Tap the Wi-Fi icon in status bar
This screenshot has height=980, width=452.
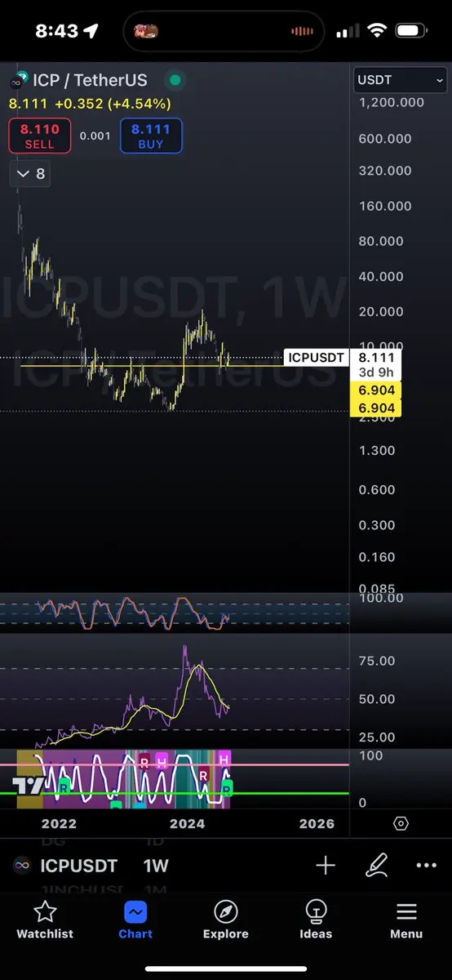tap(377, 31)
